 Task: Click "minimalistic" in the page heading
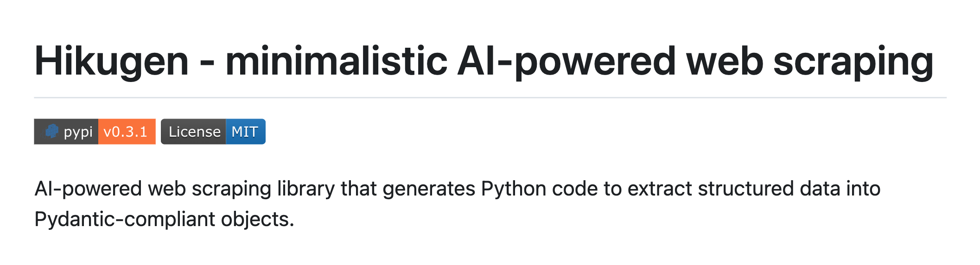[336, 61]
